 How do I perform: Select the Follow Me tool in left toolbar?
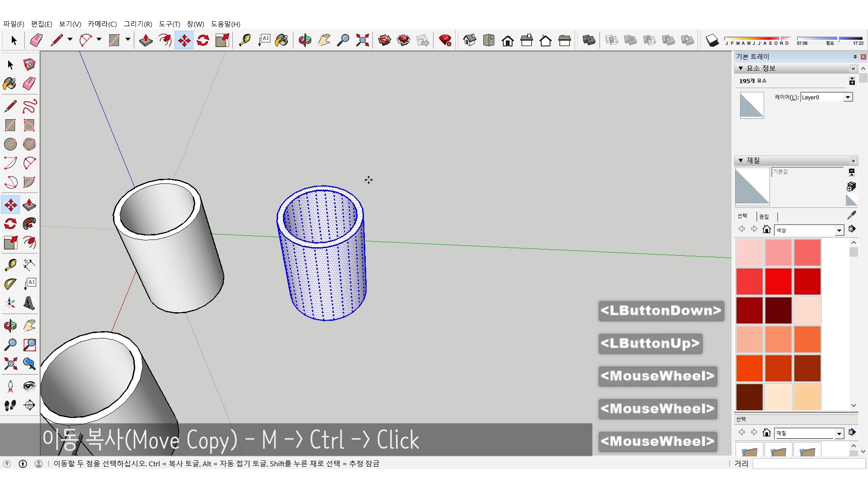[29, 224]
